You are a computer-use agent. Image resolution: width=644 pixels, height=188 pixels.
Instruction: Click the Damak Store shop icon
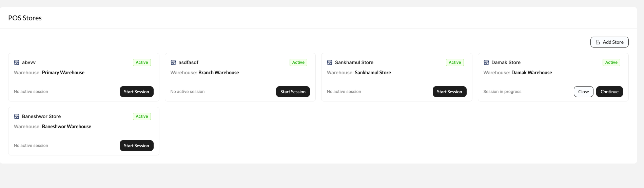[486, 62]
